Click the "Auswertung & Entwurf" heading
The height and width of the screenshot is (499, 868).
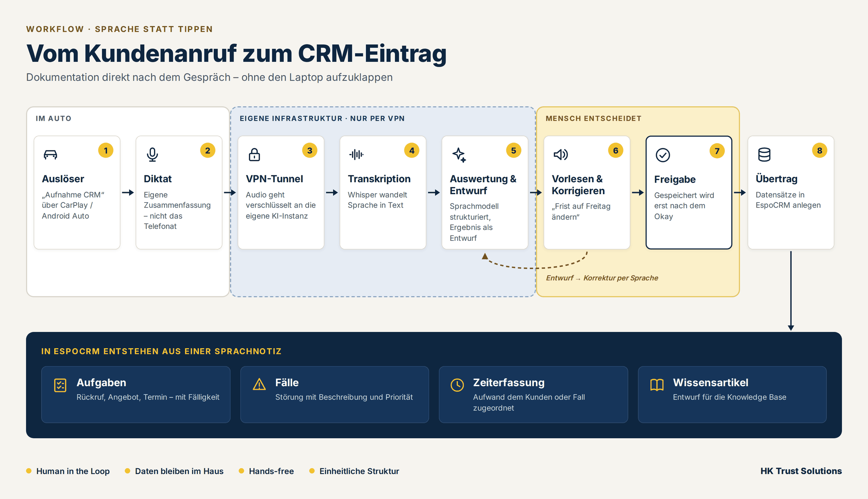pos(483,184)
